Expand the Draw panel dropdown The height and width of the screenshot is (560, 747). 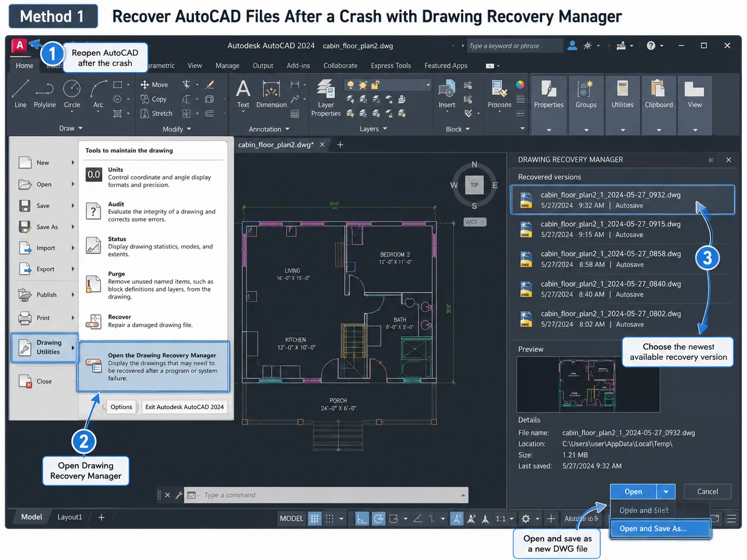[71, 128]
